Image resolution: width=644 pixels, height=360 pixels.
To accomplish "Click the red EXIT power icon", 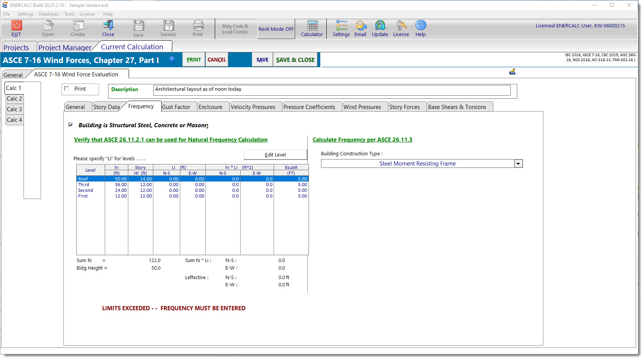I will pos(16,26).
